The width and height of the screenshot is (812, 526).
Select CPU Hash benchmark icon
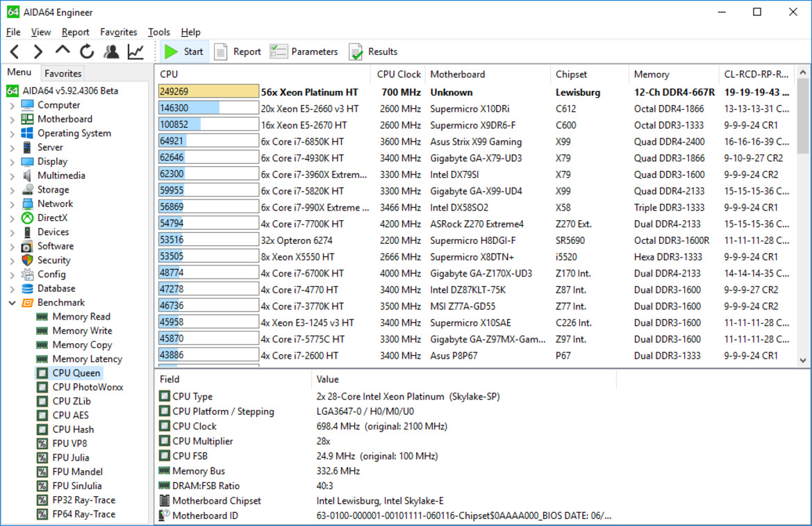point(42,429)
